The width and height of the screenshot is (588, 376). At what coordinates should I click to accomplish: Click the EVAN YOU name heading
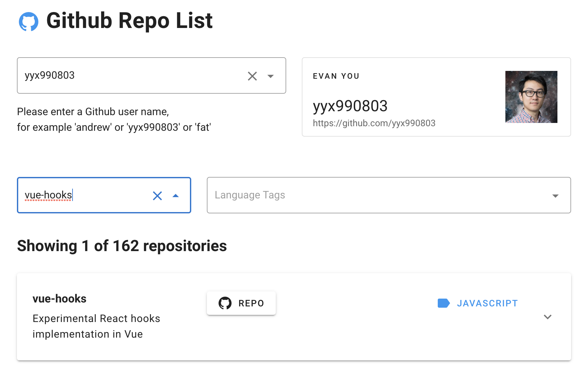coord(336,76)
